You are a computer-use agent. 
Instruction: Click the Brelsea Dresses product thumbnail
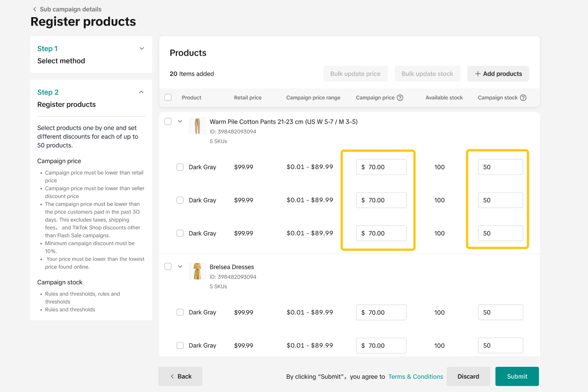pyautogui.click(x=197, y=271)
